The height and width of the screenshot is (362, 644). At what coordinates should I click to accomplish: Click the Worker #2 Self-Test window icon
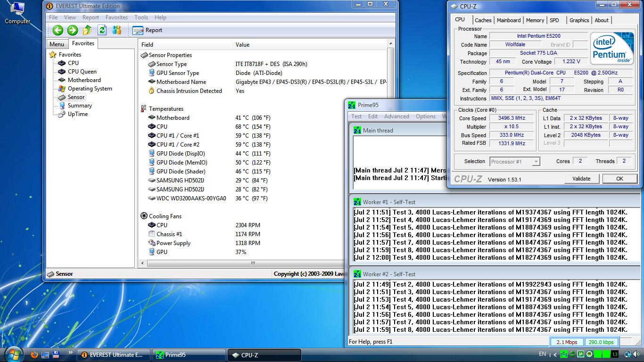point(357,274)
